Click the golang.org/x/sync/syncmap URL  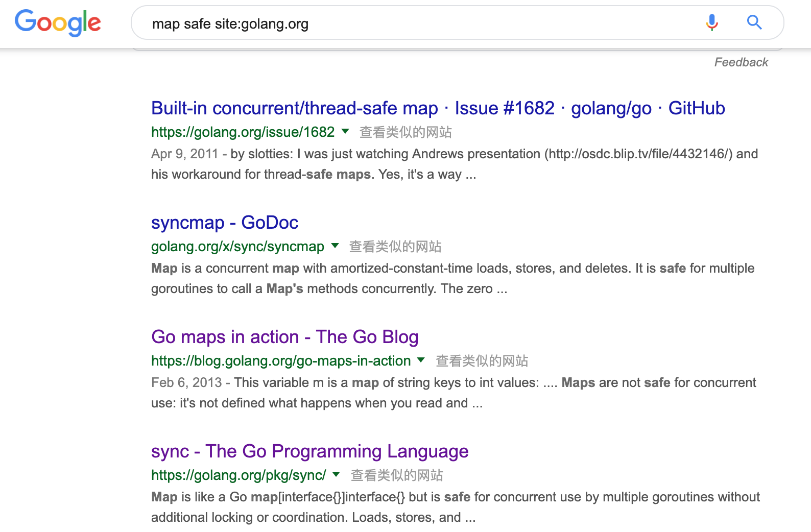(237, 247)
